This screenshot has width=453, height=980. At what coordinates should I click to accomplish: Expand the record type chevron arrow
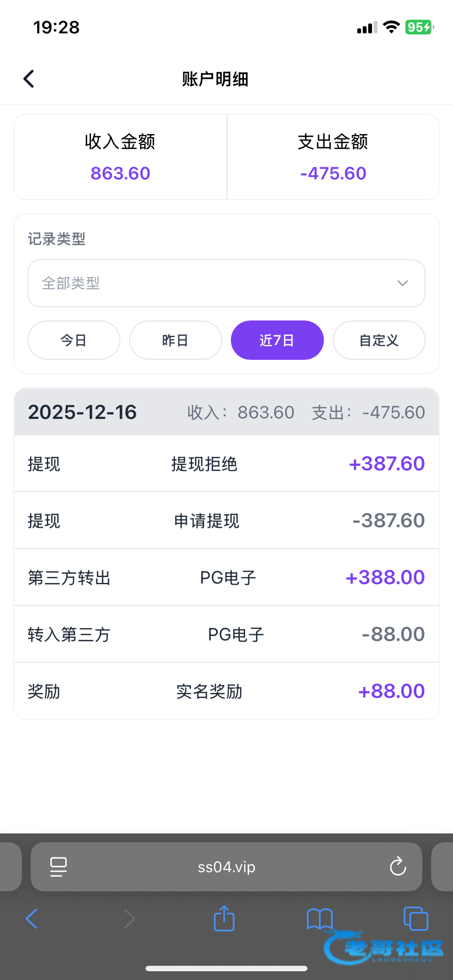[403, 283]
